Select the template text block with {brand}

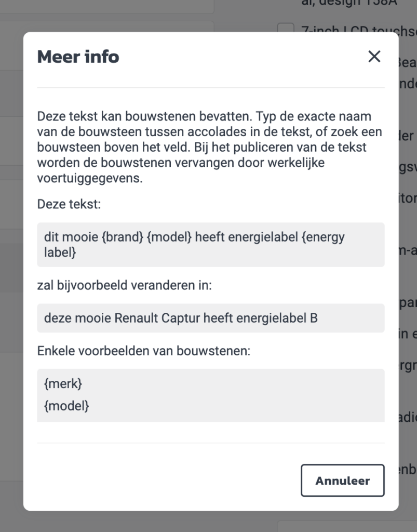(x=210, y=245)
